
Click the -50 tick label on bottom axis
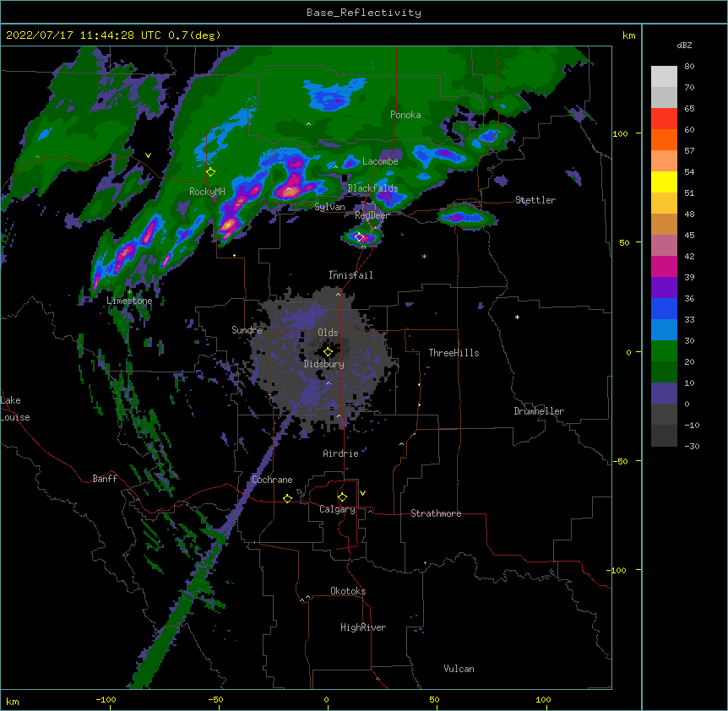click(215, 700)
